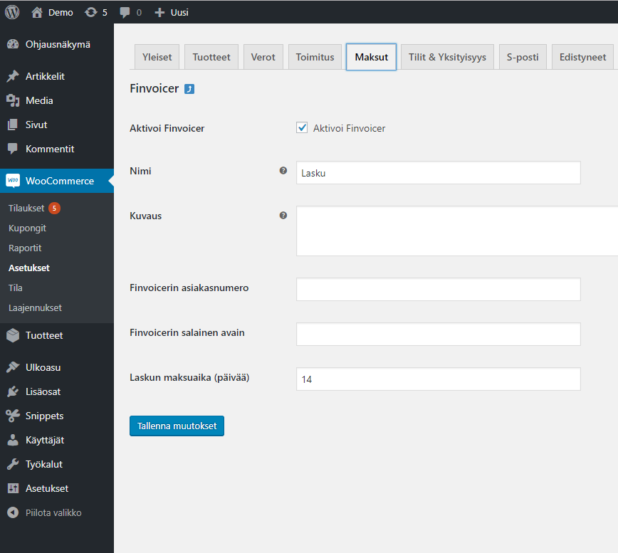Click the Ulkoasu paintbrush icon

coord(13,367)
